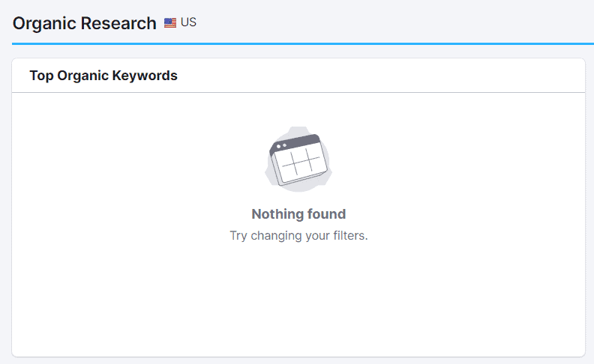The width and height of the screenshot is (594, 364).
Task: Click the "Nothing found" message
Action: pos(298,214)
